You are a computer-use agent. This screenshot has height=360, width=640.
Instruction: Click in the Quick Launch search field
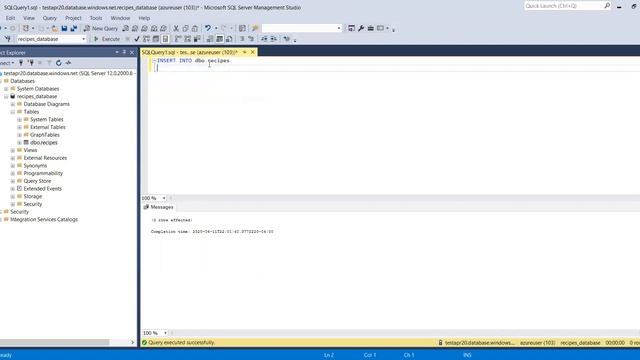563,6
